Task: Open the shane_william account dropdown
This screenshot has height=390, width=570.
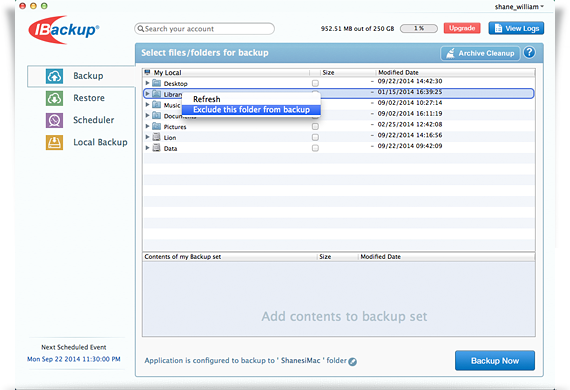Action: tap(519, 7)
